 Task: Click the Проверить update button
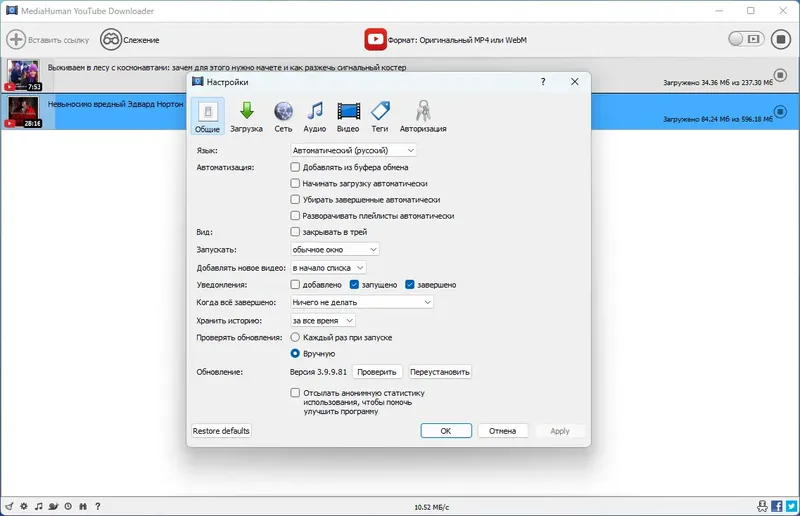click(377, 372)
